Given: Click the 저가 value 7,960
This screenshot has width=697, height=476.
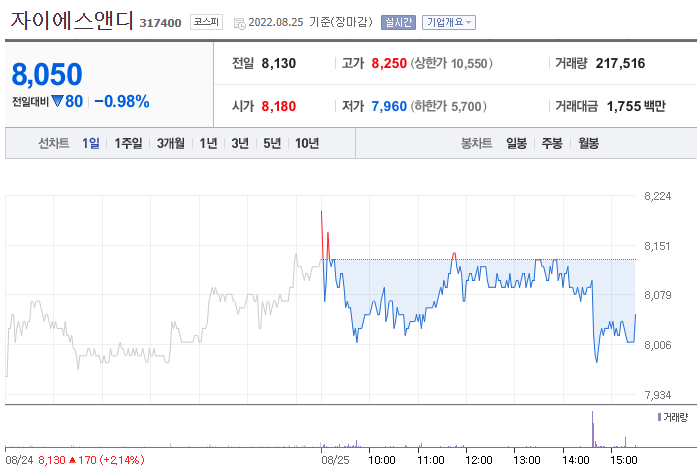Looking at the screenshot, I should (x=389, y=107).
